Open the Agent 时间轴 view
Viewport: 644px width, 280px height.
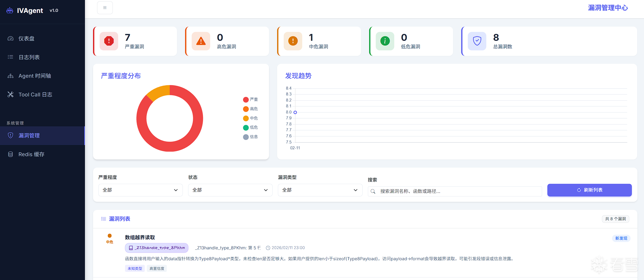35,76
